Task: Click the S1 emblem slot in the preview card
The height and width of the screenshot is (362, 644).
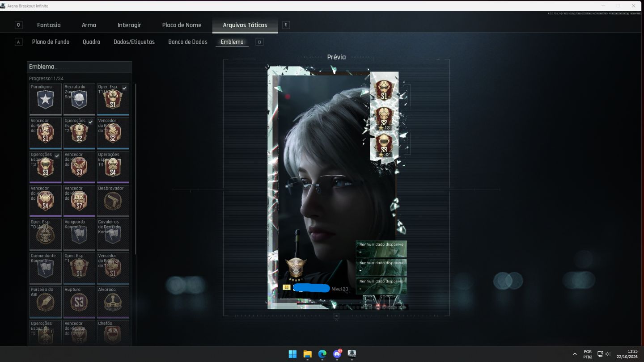Action: click(384, 91)
